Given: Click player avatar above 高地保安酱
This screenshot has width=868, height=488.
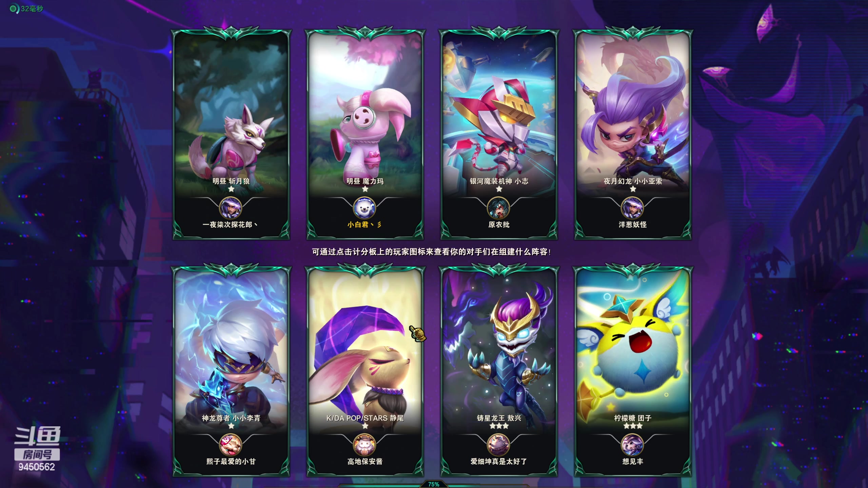Looking at the screenshot, I should tap(364, 445).
